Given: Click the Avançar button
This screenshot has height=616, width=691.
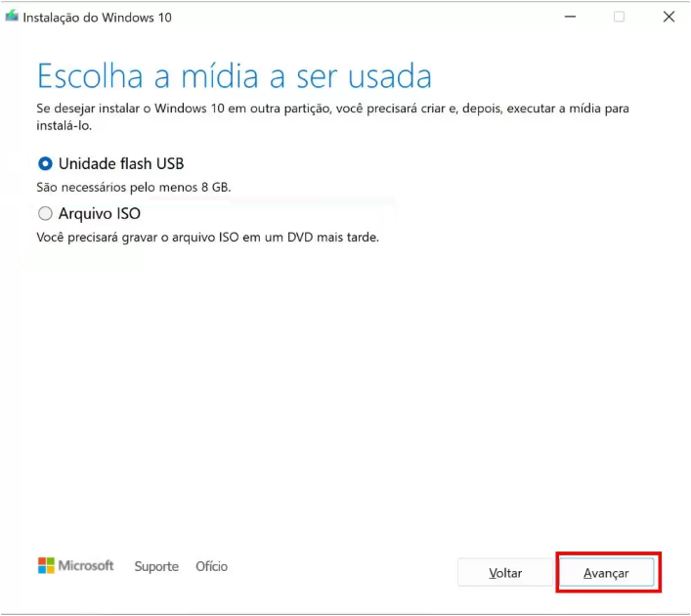Looking at the screenshot, I should pyautogui.click(x=606, y=572).
